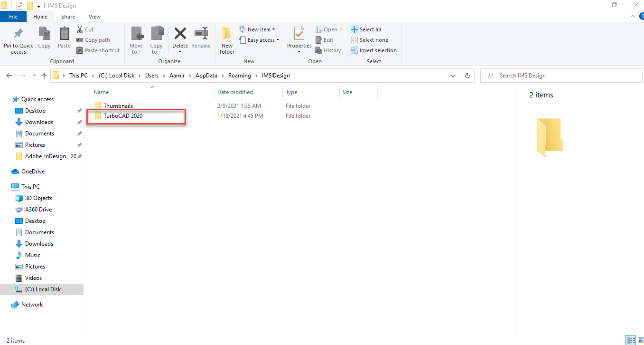Viewport: 644px width, 345px height.
Task: Expand the address bar history dropdown
Action: point(453,76)
